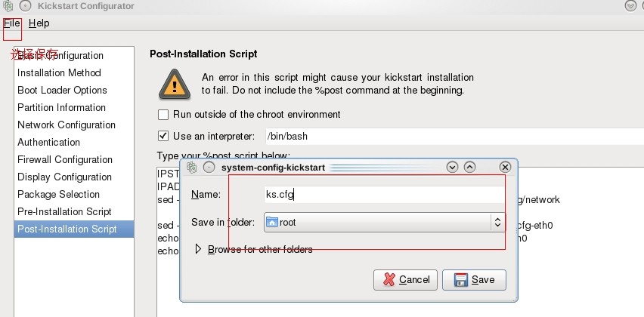This screenshot has width=644, height=317.
Task: Click the Post-Installation Script heading
Action: (203, 54)
